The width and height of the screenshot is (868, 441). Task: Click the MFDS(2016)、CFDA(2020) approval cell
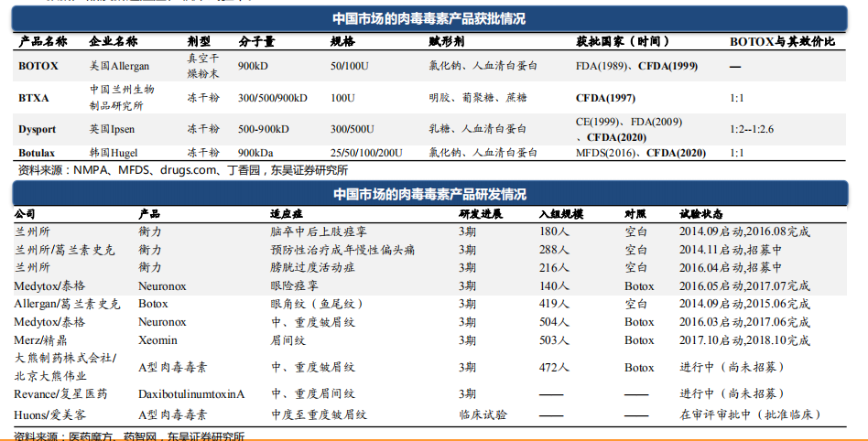tap(641, 153)
